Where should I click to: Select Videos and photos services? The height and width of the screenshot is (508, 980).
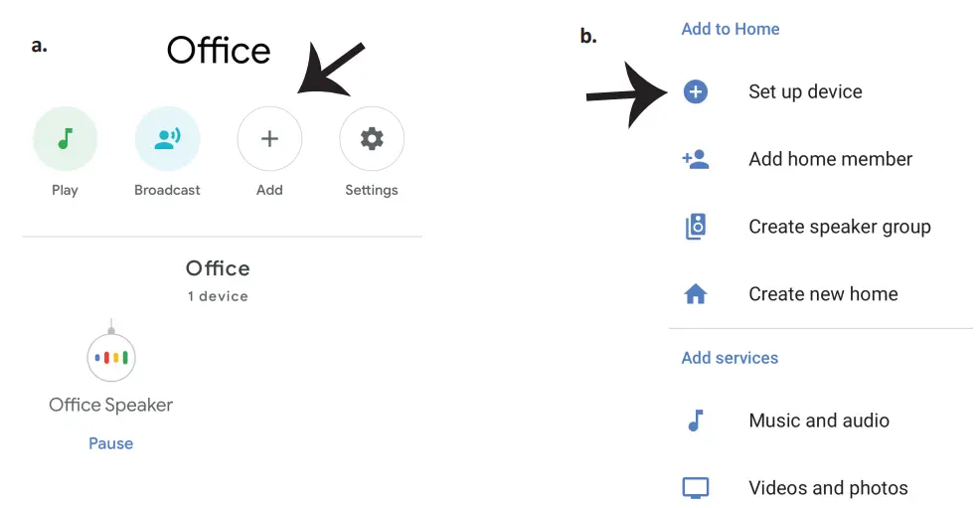coord(828,488)
